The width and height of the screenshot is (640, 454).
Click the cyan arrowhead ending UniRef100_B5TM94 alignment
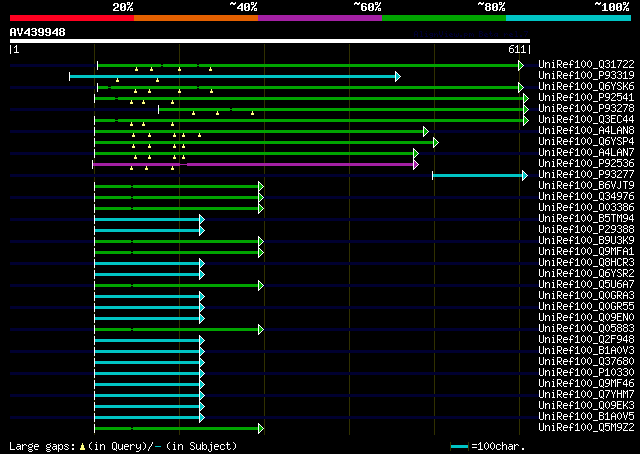202,220
